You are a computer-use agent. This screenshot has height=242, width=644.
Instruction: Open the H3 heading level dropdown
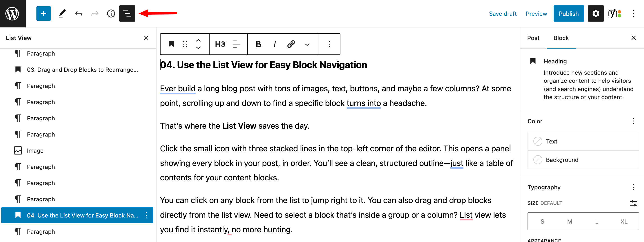(220, 44)
